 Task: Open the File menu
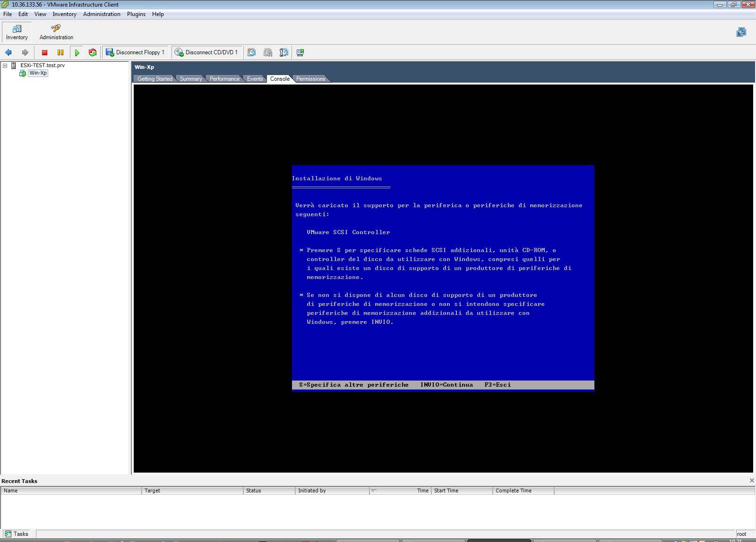[x=8, y=14]
